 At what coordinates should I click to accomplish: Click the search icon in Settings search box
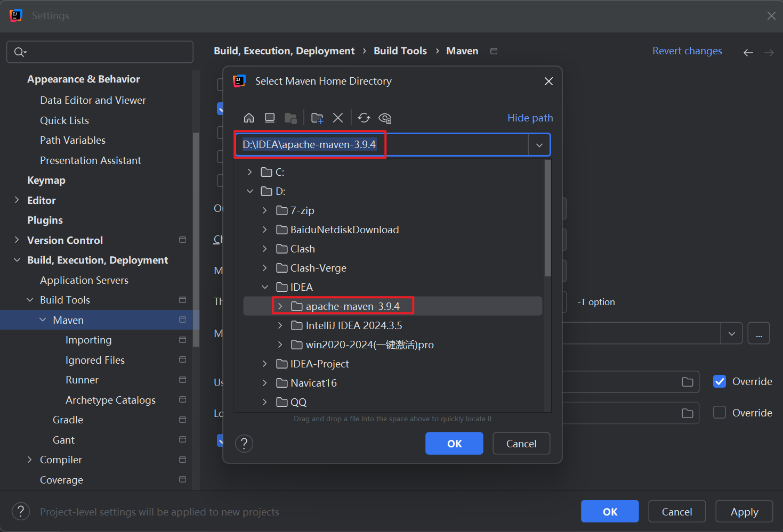point(20,52)
